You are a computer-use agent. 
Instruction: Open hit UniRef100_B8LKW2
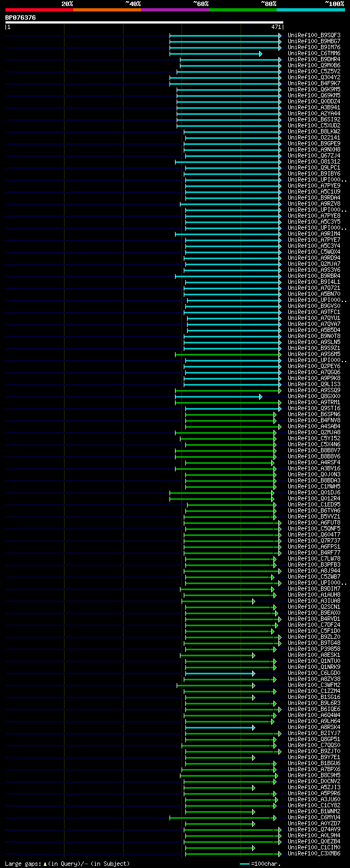tap(314, 132)
